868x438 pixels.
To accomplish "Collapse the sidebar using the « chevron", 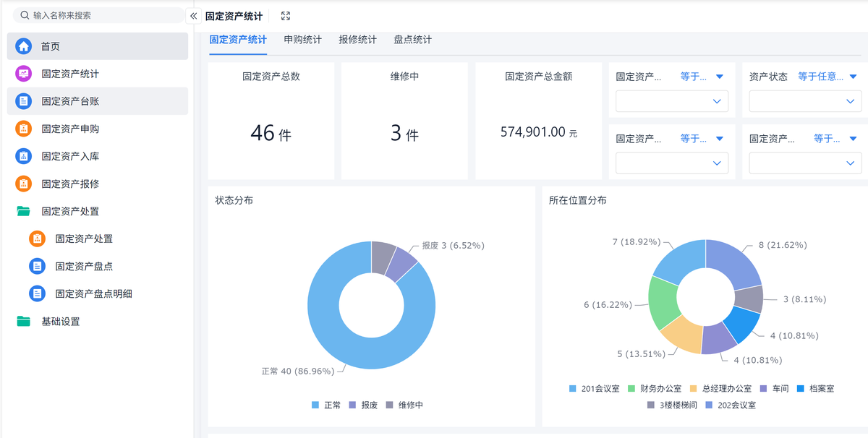I will pos(193,14).
